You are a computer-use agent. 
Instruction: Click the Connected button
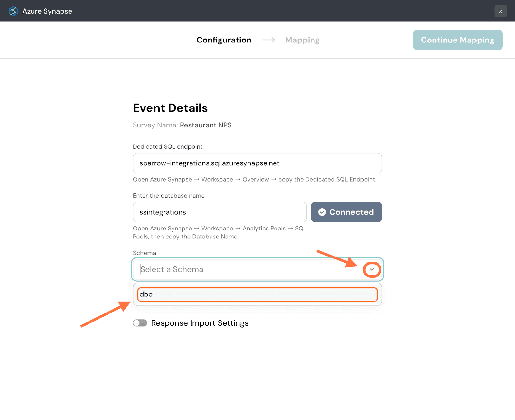pos(346,212)
